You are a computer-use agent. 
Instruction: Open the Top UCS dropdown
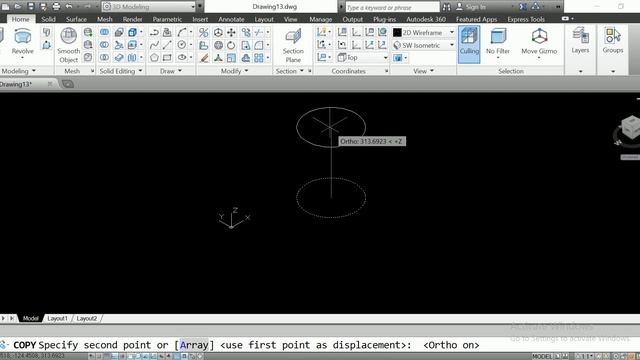363,58
